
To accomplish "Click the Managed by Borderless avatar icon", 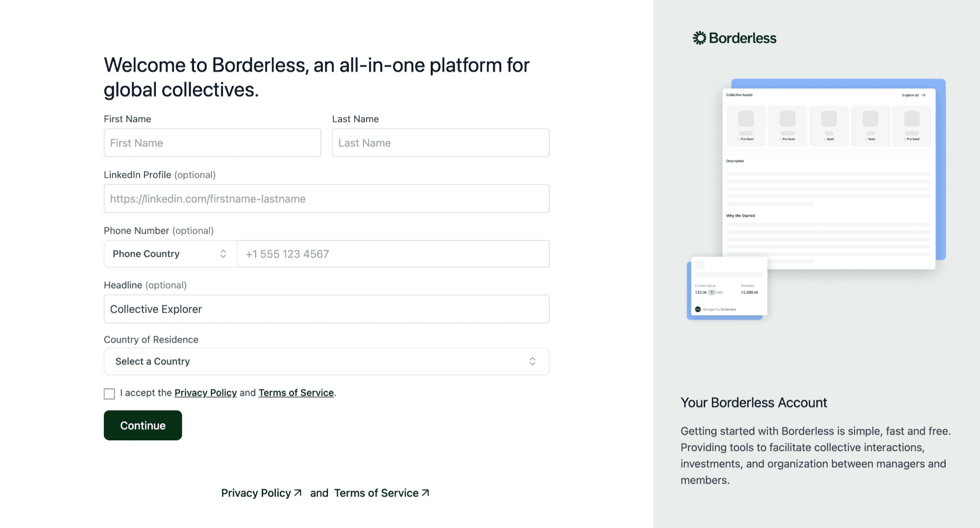I will point(698,309).
